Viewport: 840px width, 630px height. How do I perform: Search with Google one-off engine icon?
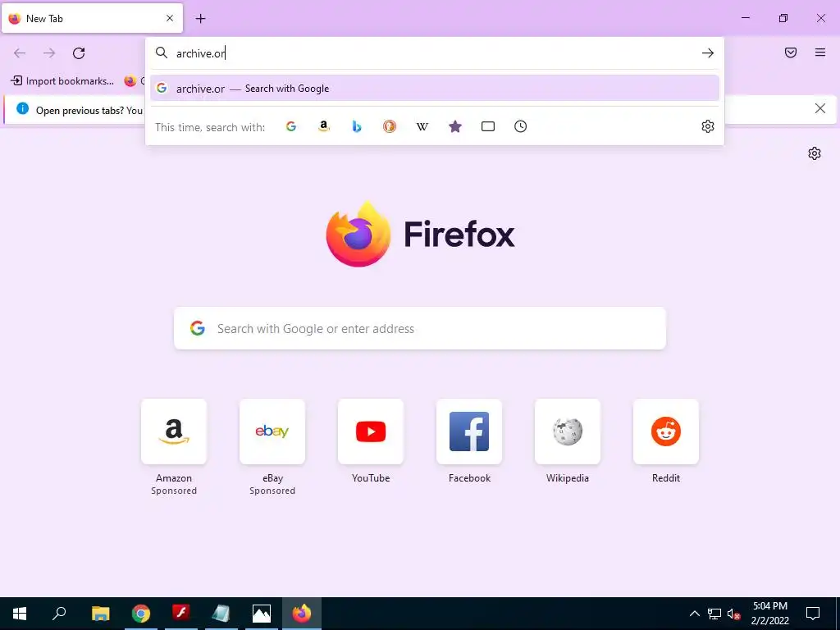tap(291, 126)
